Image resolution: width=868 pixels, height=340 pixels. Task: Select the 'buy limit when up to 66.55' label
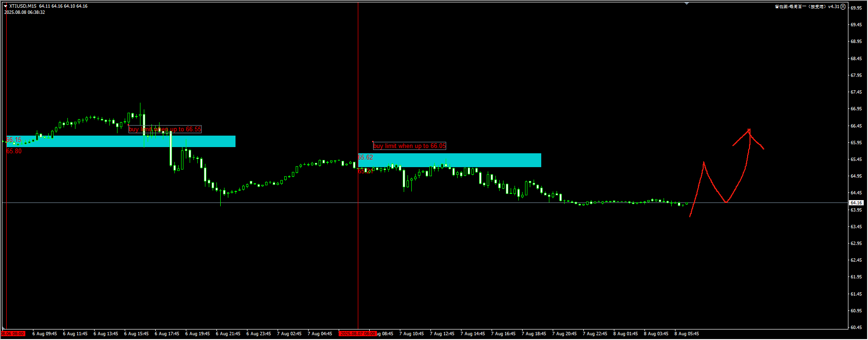pos(165,129)
